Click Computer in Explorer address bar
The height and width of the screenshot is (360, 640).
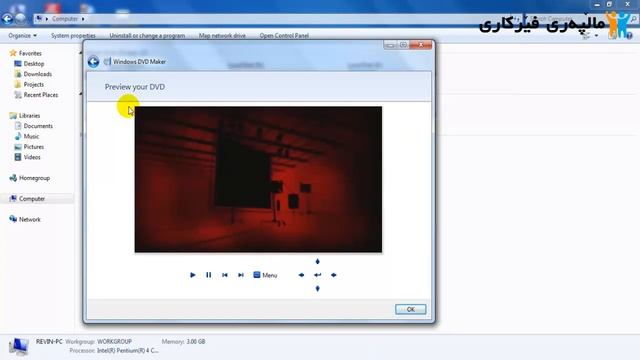pos(64,19)
